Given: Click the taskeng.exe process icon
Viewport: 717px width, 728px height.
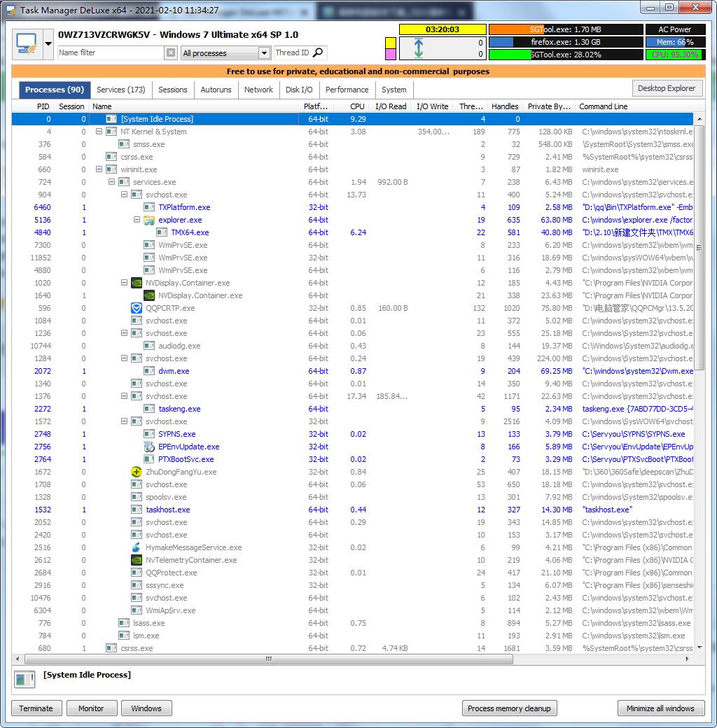Looking at the screenshot, I should 149,409.
